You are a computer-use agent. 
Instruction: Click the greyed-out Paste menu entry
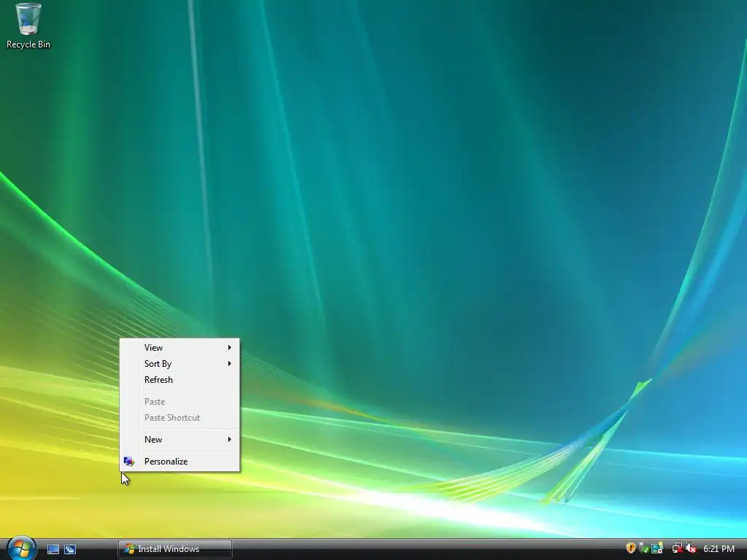click(x=179, y=402)
